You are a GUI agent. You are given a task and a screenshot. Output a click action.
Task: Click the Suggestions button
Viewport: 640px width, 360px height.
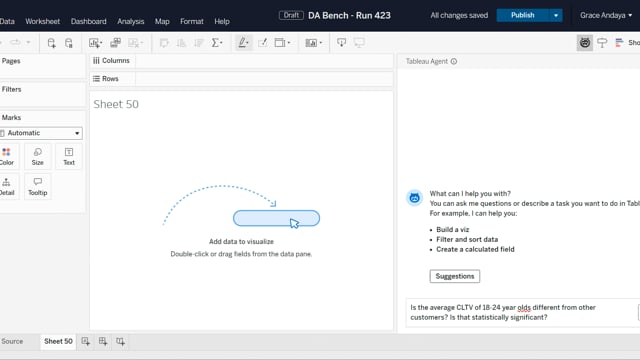coord(455,276)
